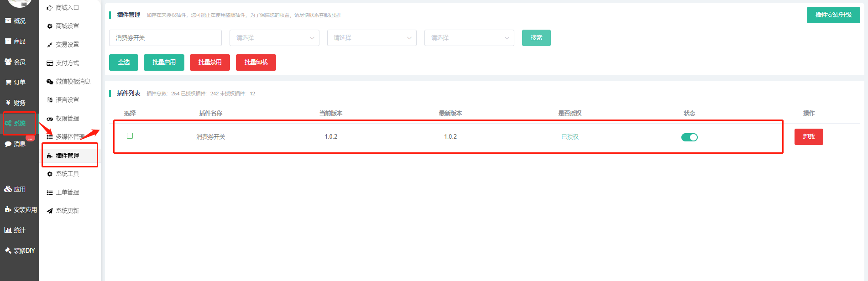Click 卸载 uninstall for 消费券开关

(x=809, y=137)
